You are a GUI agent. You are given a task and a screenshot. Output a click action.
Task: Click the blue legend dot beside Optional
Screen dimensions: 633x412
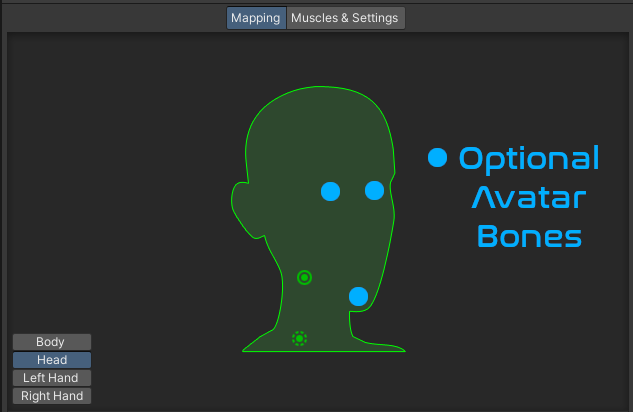(437, 158)
